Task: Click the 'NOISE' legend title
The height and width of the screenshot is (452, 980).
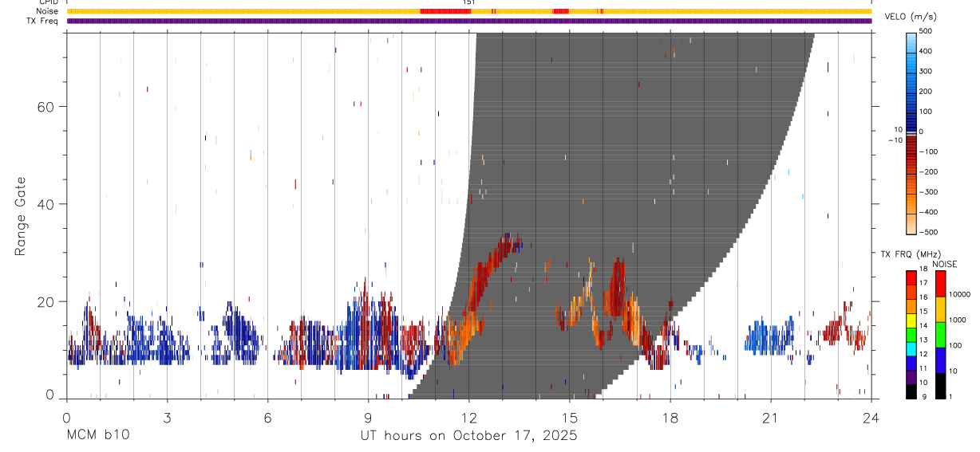Action: point(943,264)
